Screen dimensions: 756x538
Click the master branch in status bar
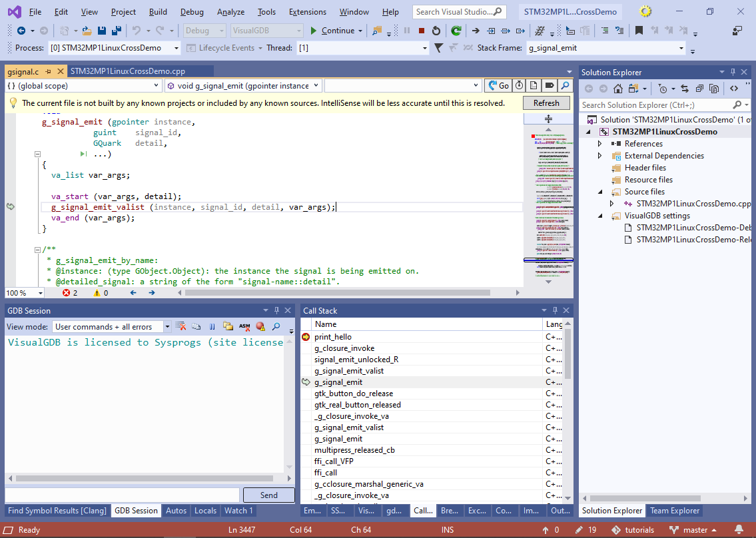[693, 530]
